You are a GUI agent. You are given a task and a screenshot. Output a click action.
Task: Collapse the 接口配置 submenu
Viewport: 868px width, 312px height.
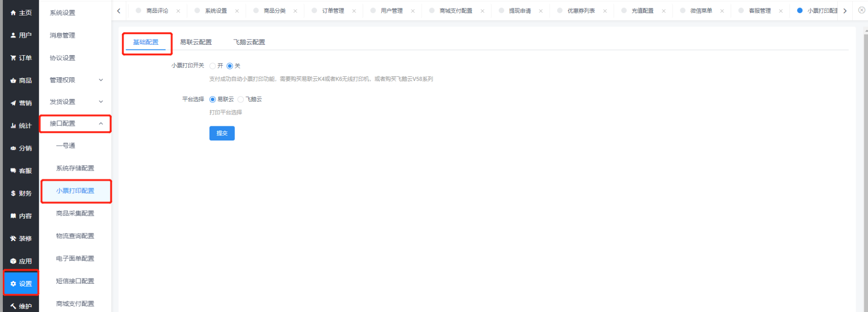tap(100, 123)
